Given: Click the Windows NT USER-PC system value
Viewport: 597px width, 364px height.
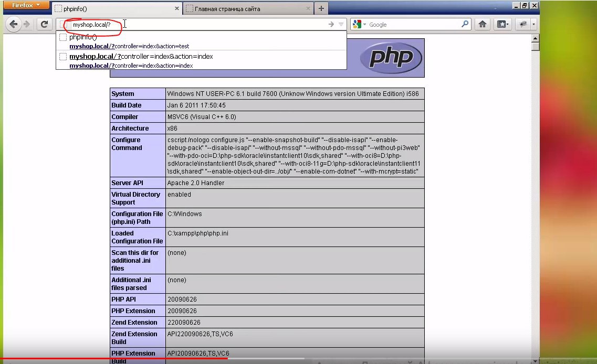Looking at the screenshot, I should tap(293, 94).
